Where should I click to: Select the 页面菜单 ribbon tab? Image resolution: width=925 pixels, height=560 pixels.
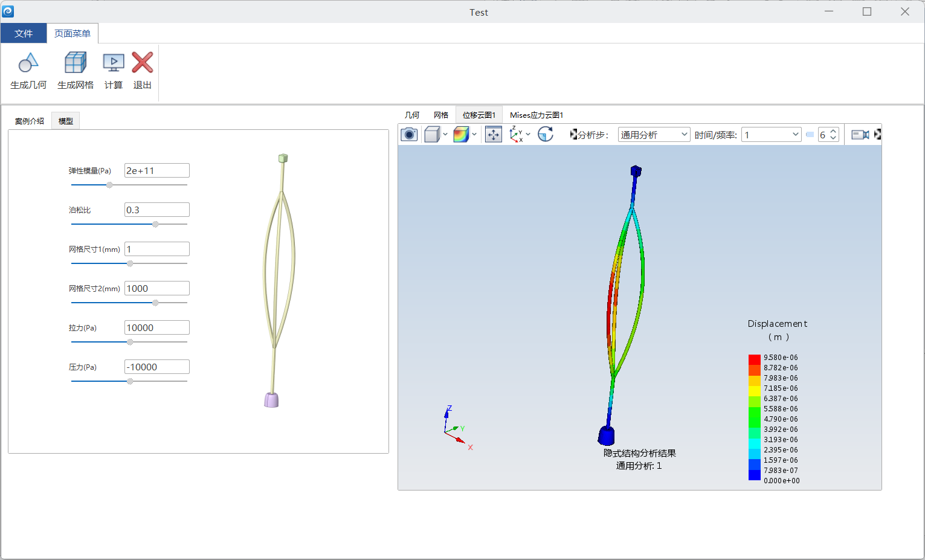[x=73, y=33]
